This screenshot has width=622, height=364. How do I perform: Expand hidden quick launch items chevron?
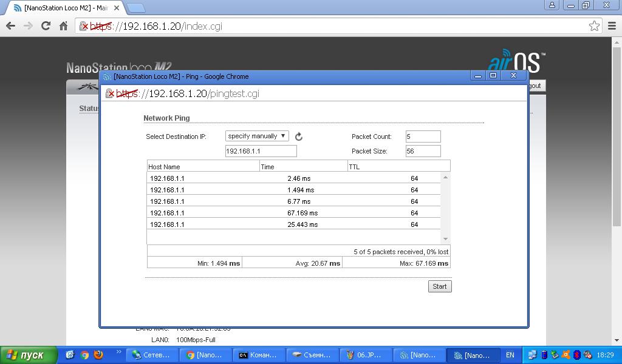[118, 352]
